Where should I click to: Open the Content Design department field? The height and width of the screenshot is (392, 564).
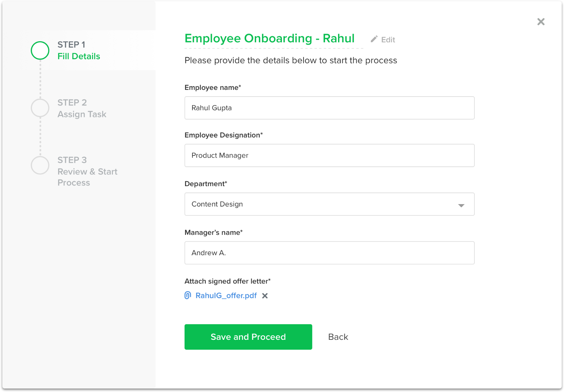pos(317,204)
